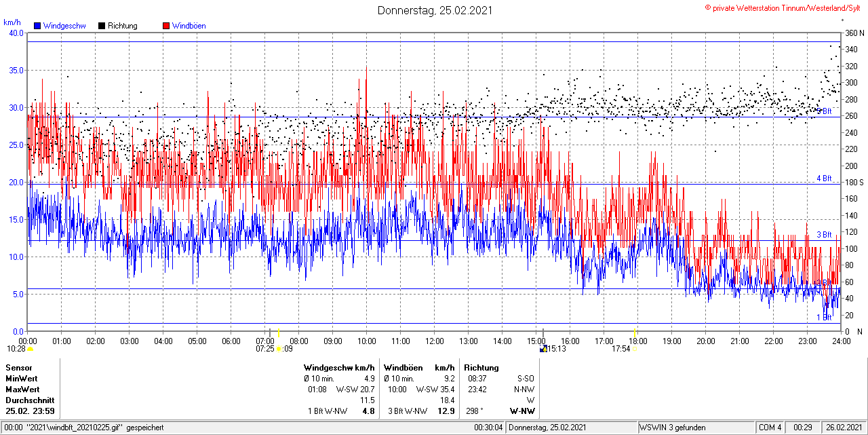The image size is (868, 435).
Task: Click the 25.02. 23:59 timestamp row
Action: [31, 411]
